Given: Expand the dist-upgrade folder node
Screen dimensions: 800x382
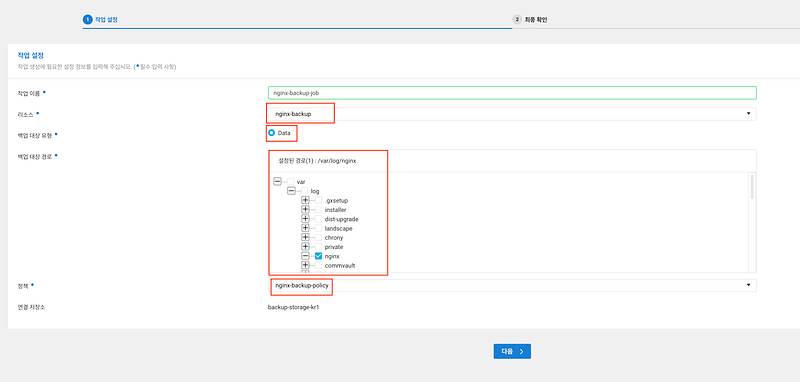Looking at the screenshot, I should tap(305, 219).
